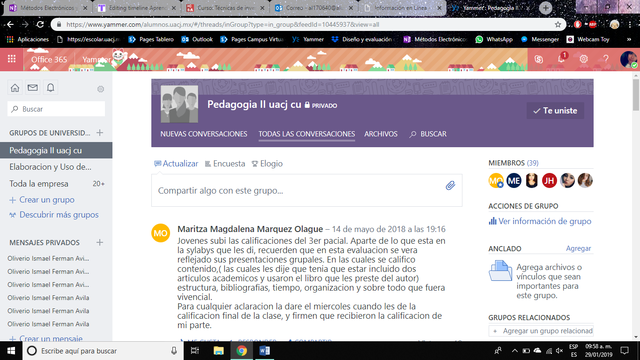Screen dimensions: 640x360
Task: Open Maritza Magdalena Marquez Olague profile
Action: click(250, 229)
